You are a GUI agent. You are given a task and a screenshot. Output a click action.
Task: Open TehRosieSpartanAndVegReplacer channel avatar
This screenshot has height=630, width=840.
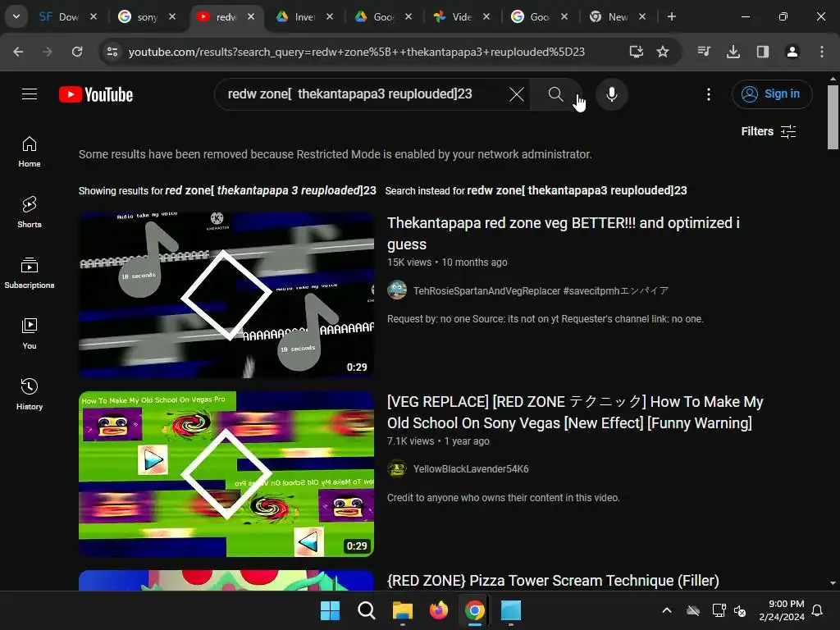(397, 290)
